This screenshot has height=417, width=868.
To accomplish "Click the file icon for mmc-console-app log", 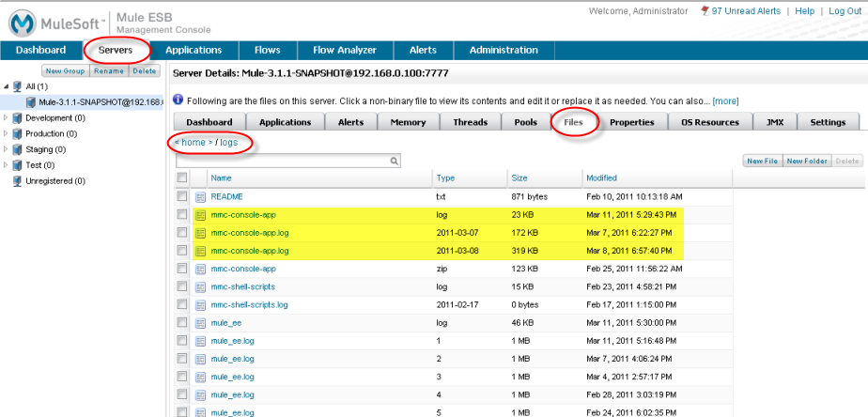I will [x=200, y=215].
